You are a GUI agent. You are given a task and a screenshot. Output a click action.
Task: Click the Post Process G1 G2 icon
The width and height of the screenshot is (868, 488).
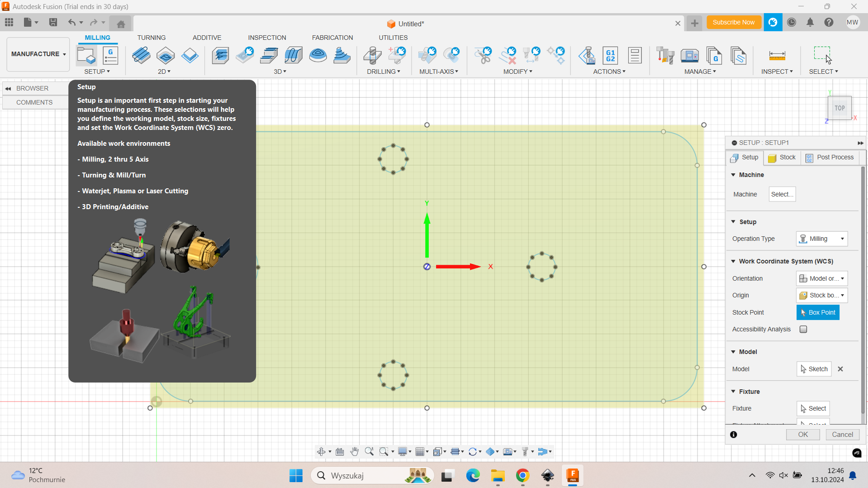click(611, 56)
